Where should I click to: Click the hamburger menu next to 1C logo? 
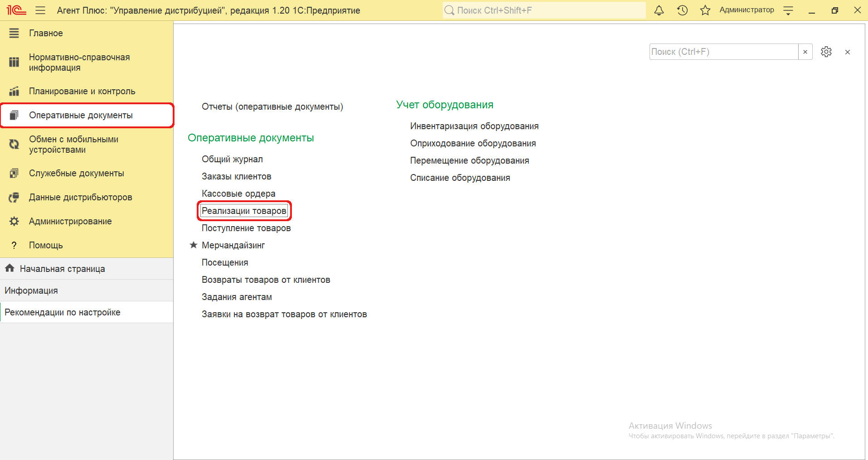coord(40,10)
